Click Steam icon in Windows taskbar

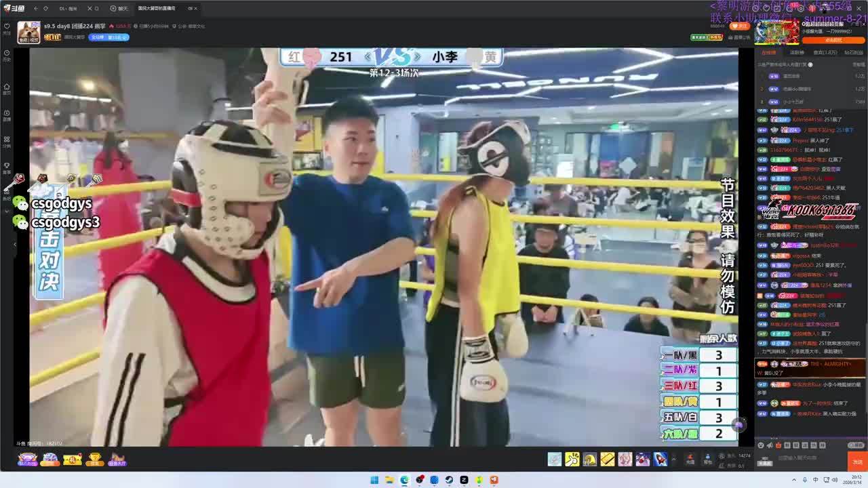coord(449,480)
